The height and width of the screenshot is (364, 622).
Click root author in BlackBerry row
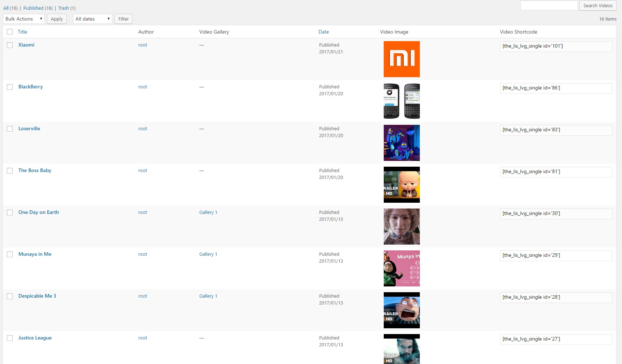pos(143,87)
